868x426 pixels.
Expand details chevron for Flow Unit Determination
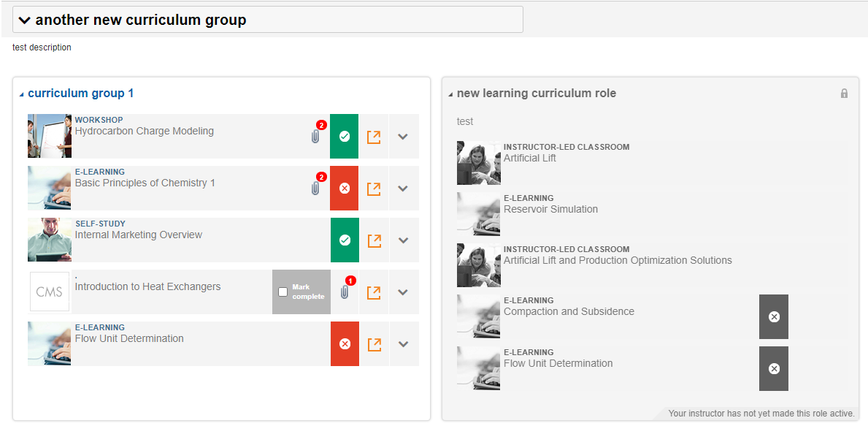403,344
